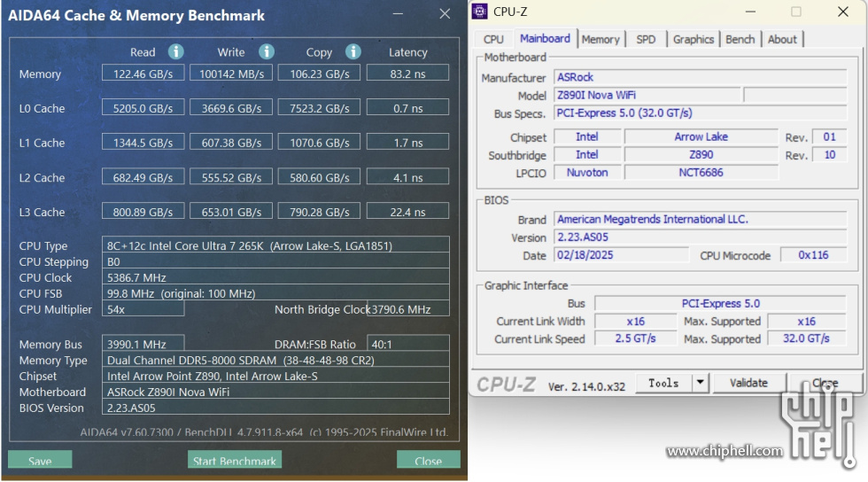
Task: Click L0 Cache Copy value 7523.2 GB/s
Action: [320, 108]
